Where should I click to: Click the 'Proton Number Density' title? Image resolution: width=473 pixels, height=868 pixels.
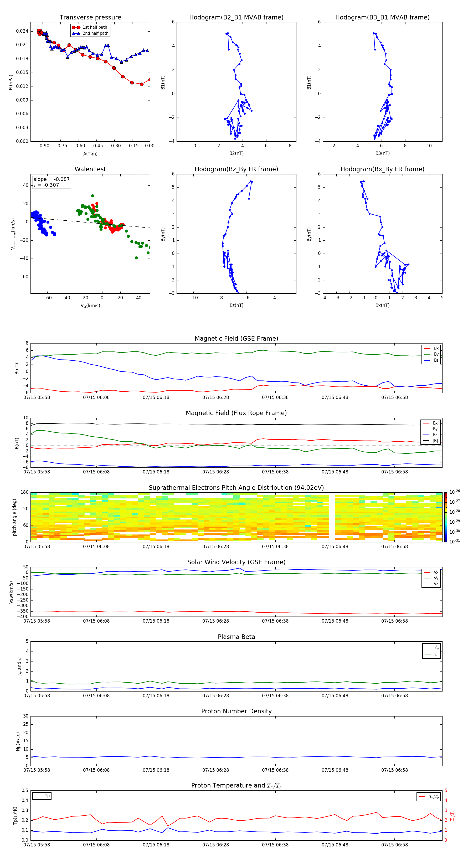coord(236,711)
